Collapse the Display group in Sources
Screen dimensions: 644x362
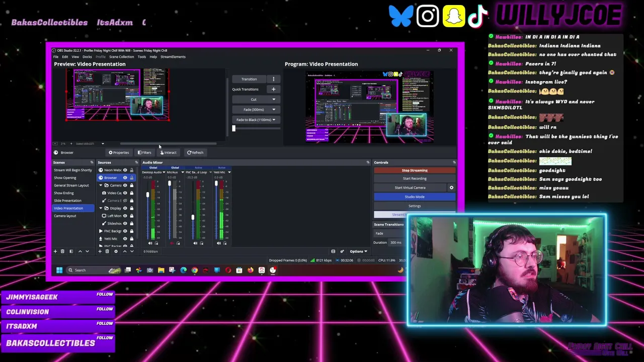tap(101, 208)
